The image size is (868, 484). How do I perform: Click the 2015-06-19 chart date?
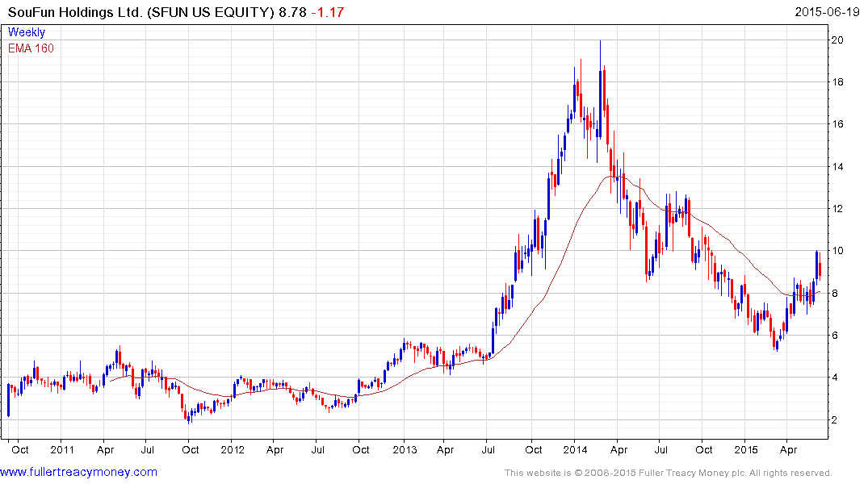point(827,12)
